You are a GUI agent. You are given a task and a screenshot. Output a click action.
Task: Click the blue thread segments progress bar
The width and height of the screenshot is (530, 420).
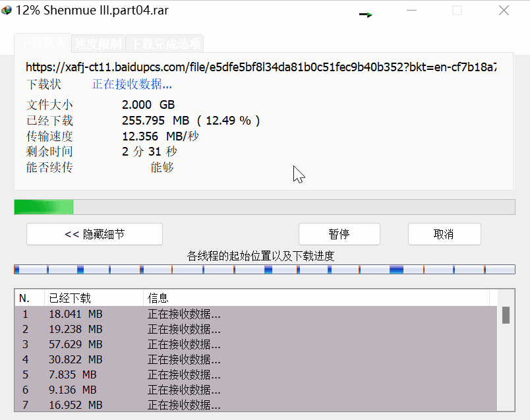click(264, 270)
